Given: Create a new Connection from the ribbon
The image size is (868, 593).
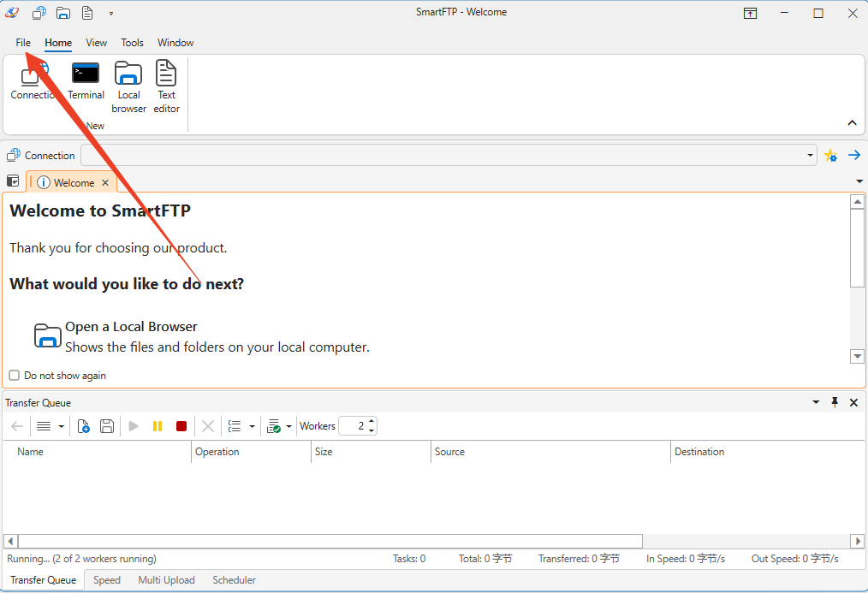Looking at the screenshot, I should [x=34, y=80].
